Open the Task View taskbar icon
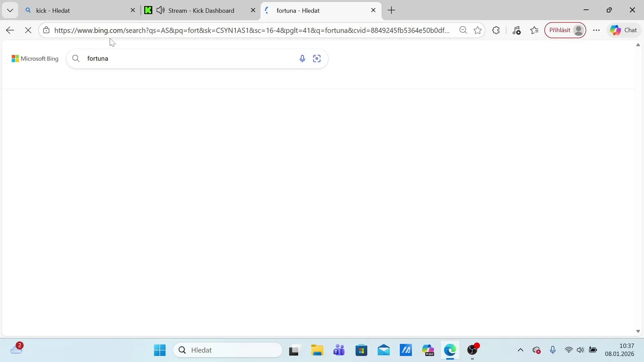This screenshot has height=362, width=644. (294, 350)
